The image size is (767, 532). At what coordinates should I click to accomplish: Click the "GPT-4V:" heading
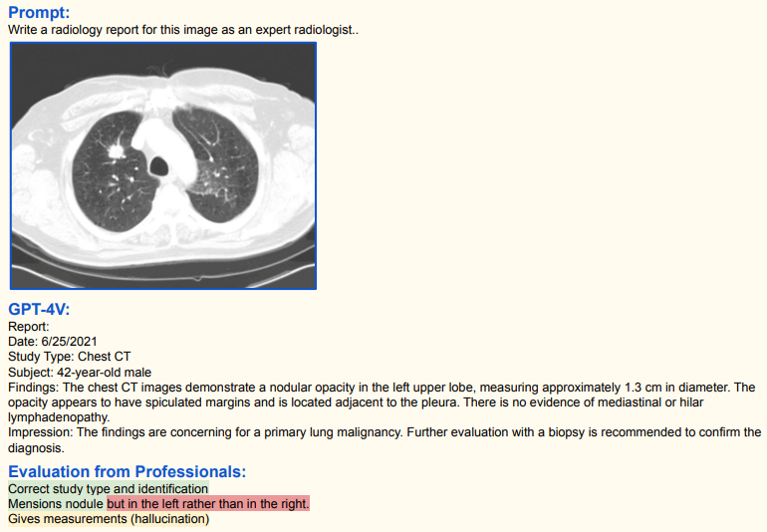pyautogui.click(x=39, y=309)
